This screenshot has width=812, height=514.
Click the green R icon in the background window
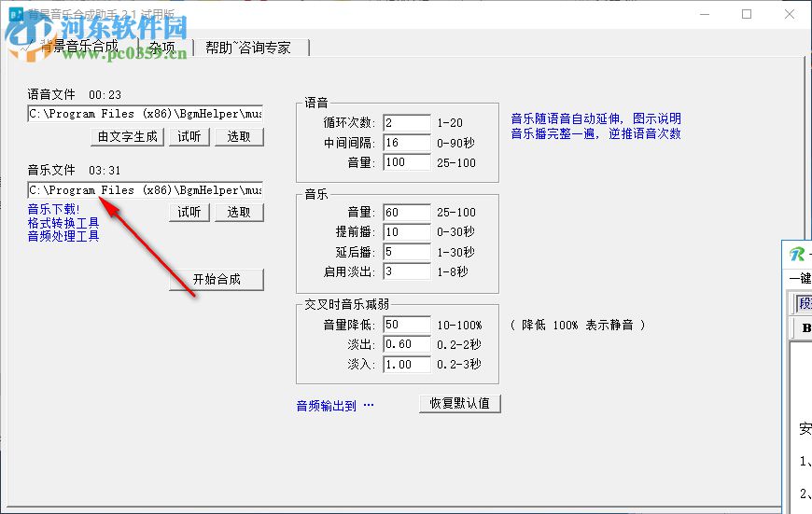[797, 254]
